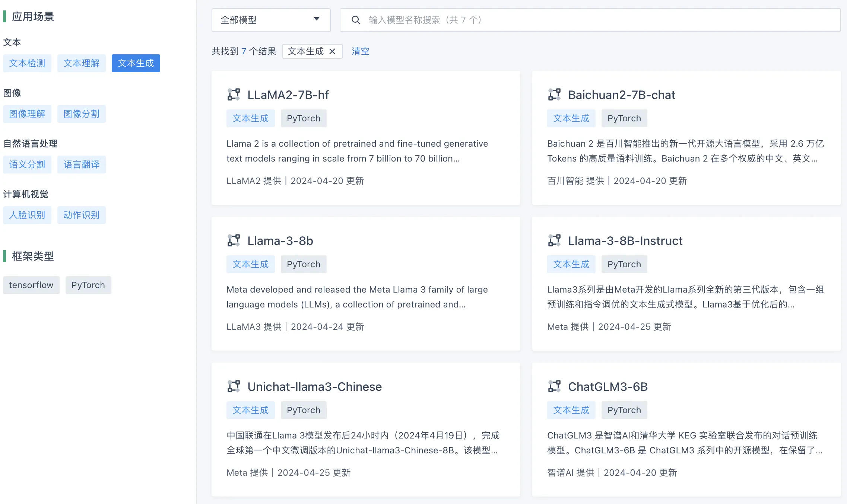Click the ChatGLM3-6B model icon
The width and height of the screenshot is (847, 504).
pos(555,386)
